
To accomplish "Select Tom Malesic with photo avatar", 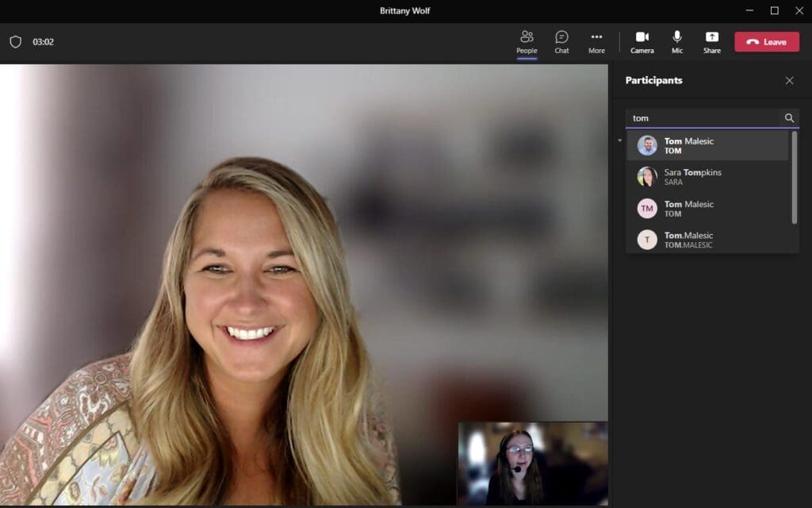I will (707, 146).
